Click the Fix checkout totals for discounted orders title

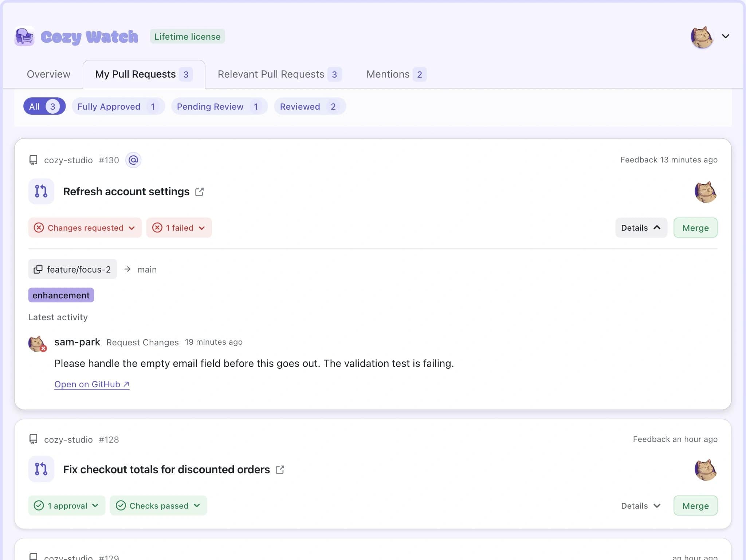(x=166, y=470)
